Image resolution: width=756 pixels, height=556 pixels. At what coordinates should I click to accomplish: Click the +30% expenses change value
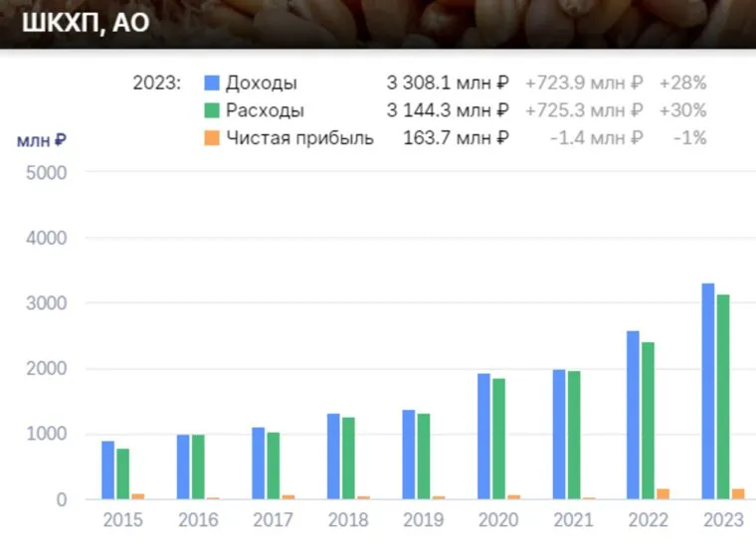click(x=682, y=111)
